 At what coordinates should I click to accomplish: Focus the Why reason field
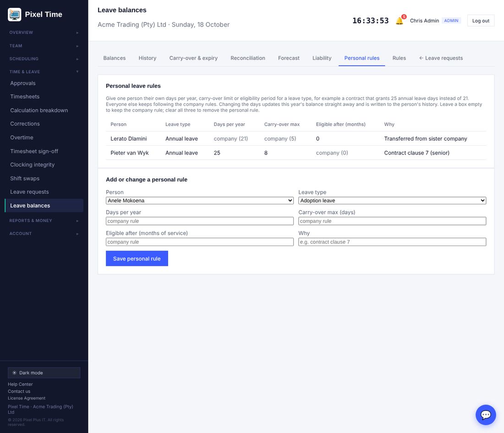pos(392,242)
